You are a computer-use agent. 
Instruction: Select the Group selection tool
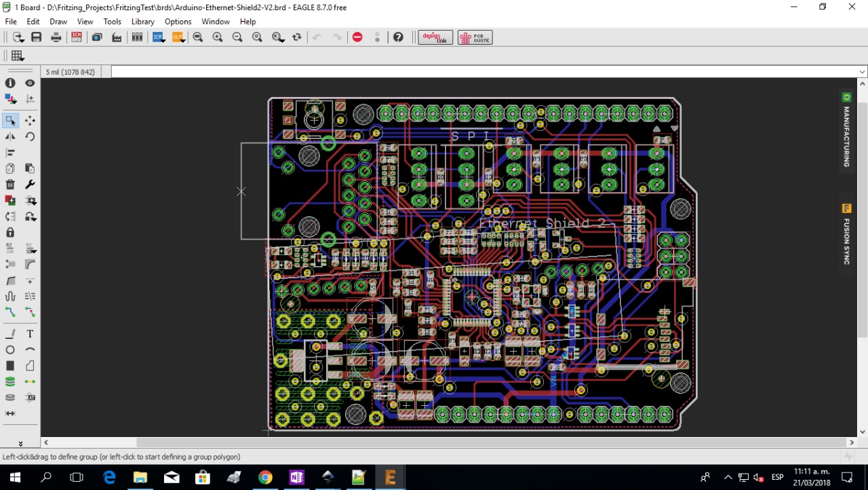coord(10,121)
